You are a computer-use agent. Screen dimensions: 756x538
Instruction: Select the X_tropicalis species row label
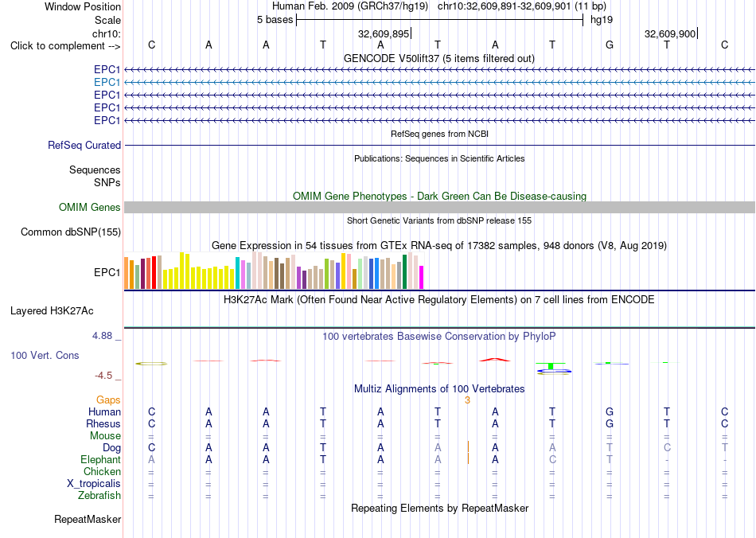pos(94,484)
